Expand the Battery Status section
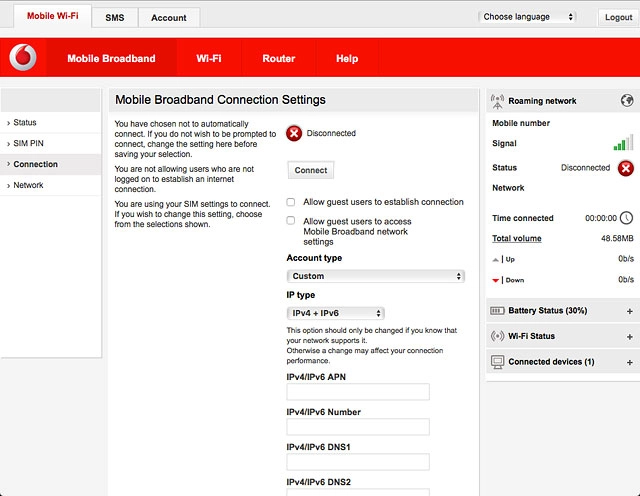Image resolution: width=640 pixels, height=496 pixels. point(629,311)
